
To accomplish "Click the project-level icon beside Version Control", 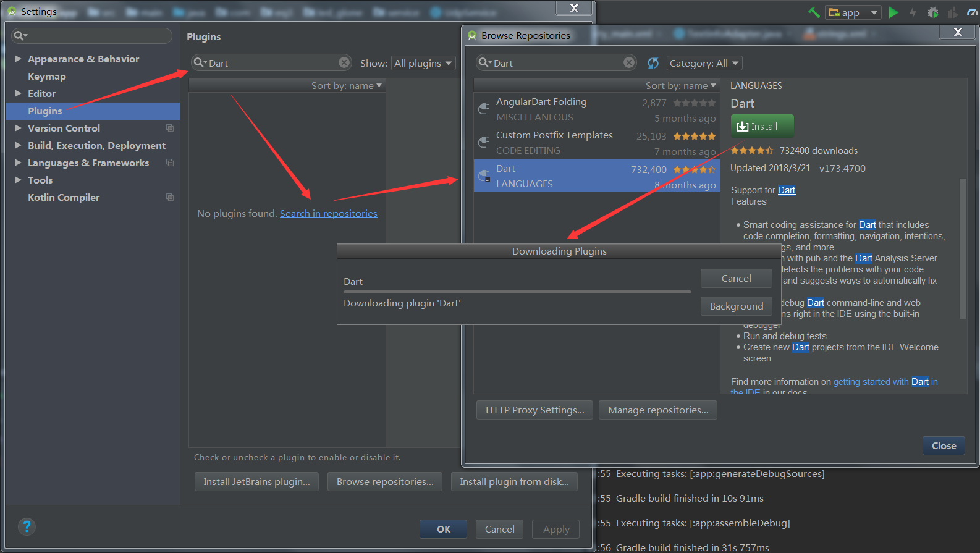I will [x=170, y=128].
